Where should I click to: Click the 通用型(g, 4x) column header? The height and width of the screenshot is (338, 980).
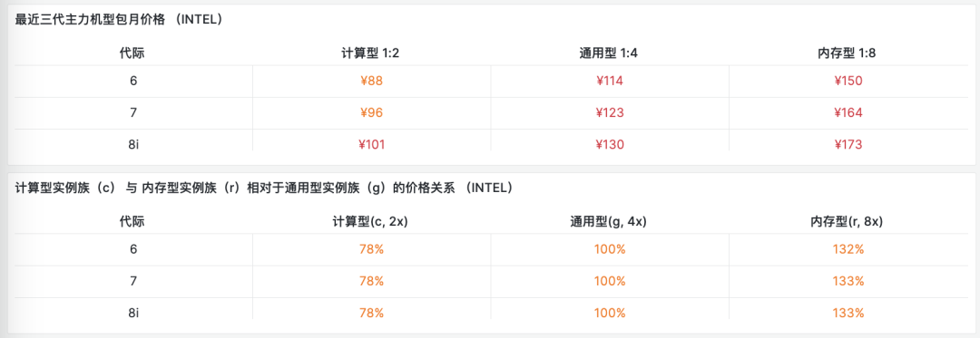[x=610, y=221]
